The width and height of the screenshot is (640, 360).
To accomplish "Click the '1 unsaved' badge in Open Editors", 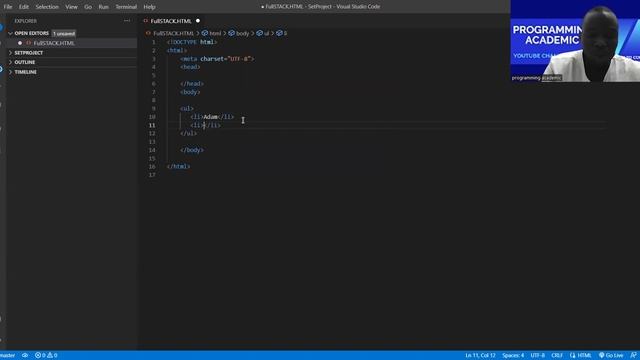I will 64,33.
